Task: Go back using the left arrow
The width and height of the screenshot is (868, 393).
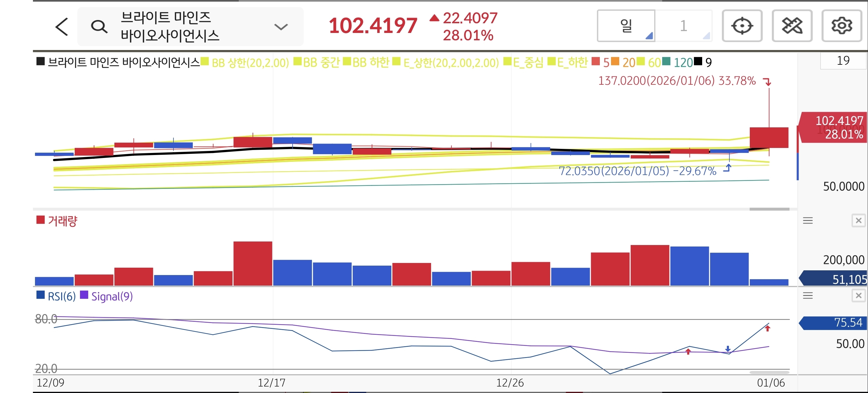Action: coord(62,27)
